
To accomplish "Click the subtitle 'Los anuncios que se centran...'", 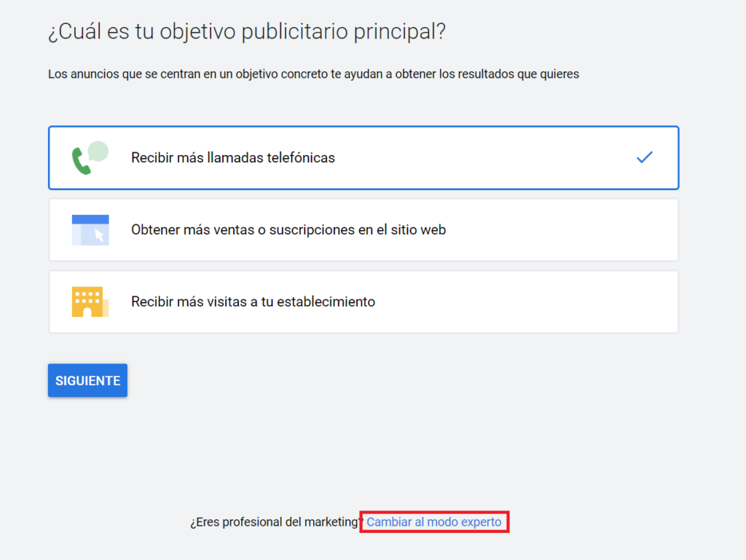I will click(x=313, y=74).
